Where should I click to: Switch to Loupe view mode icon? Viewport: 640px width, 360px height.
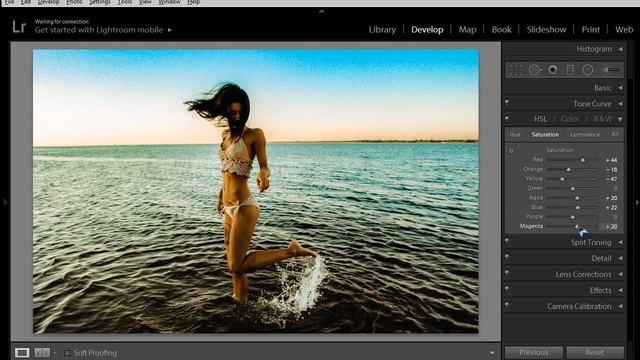pyautogui.click(x=22, y=353)
